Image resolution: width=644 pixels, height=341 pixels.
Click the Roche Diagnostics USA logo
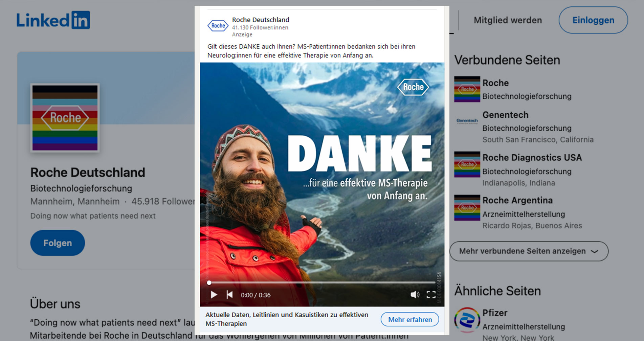(x=467, y=164)
